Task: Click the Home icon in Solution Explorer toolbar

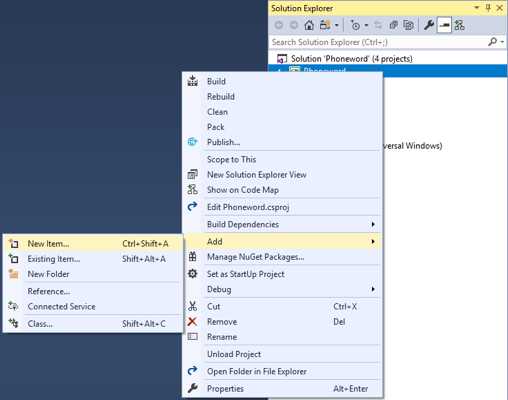Action: [x=309, y=25]
